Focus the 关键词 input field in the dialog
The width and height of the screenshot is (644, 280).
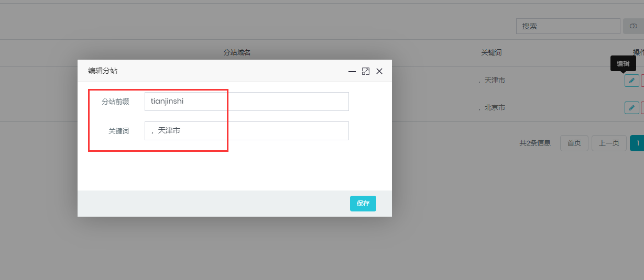click(246, 131)
